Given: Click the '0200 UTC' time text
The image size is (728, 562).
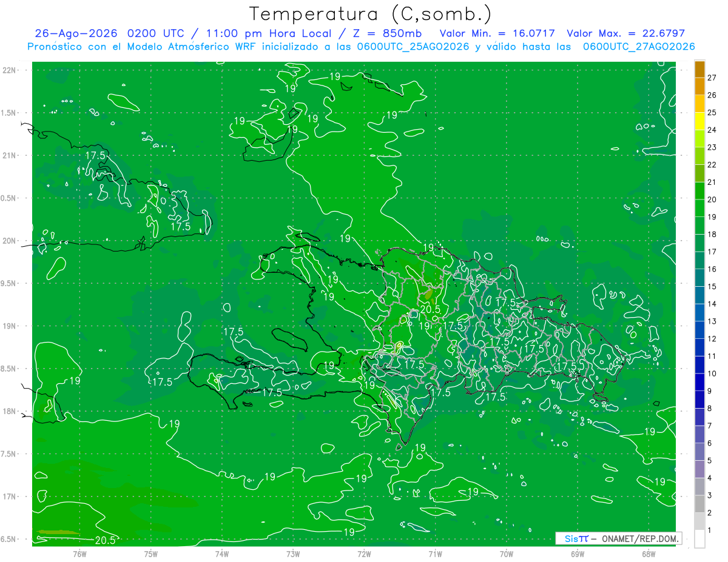Looking at the screenshot, I should point(156,33).
